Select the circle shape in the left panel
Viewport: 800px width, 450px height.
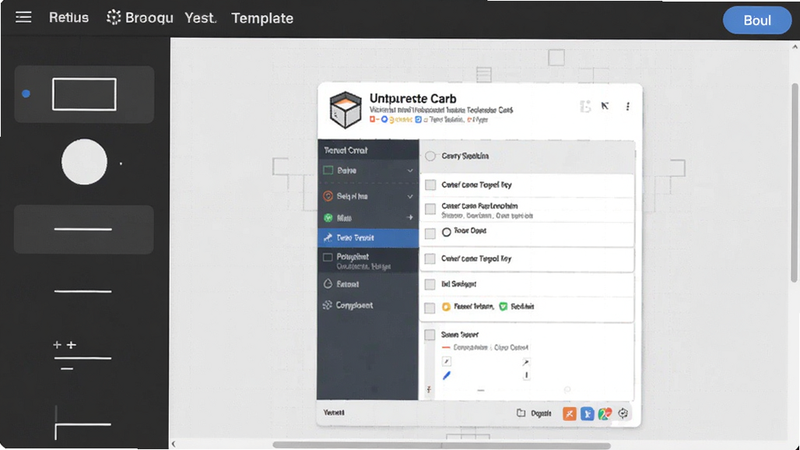pyautogui.click(x=84, y=162)
